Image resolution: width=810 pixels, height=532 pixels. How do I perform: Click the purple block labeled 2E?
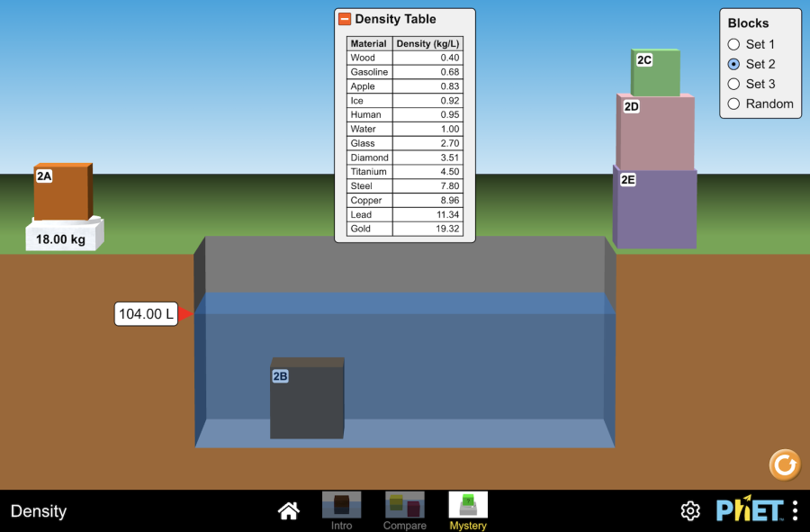pos(655,209)
